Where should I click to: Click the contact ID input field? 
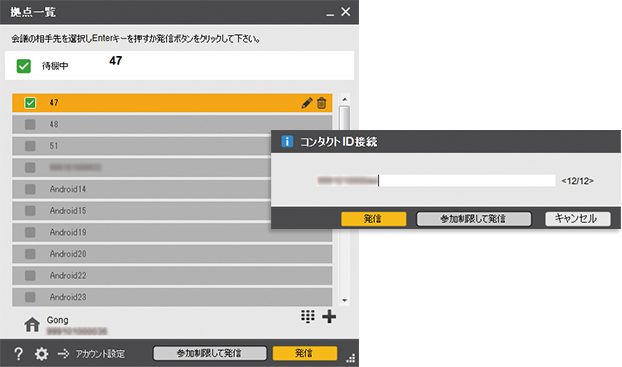click(x=436, y=181)
